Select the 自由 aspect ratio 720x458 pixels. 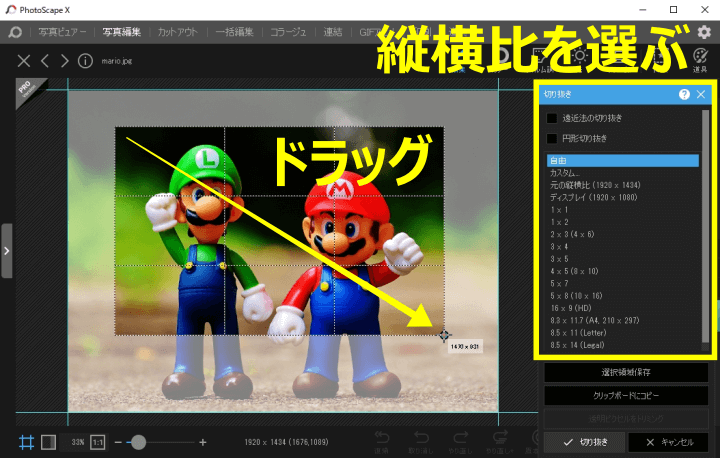click(x=623, y=160)
